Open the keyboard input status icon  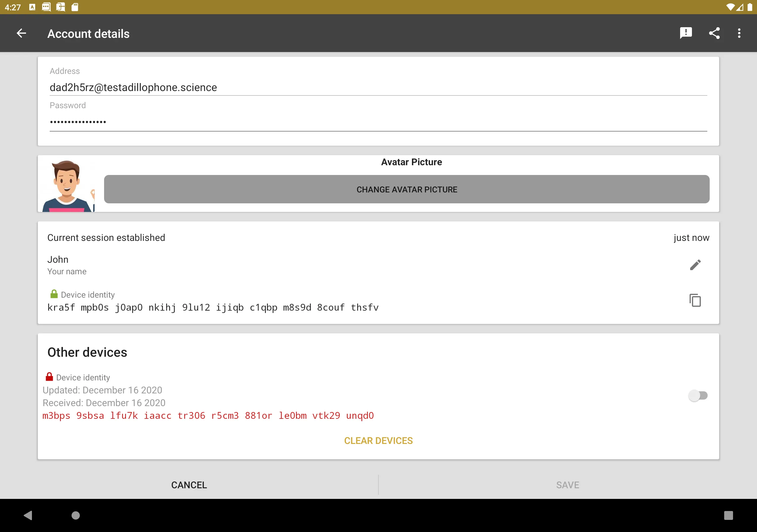coord(30,7)
